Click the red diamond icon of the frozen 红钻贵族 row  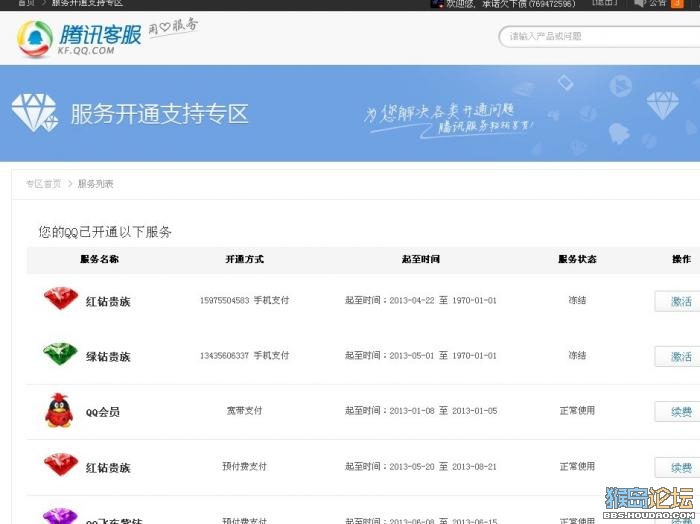click(61, 298)
